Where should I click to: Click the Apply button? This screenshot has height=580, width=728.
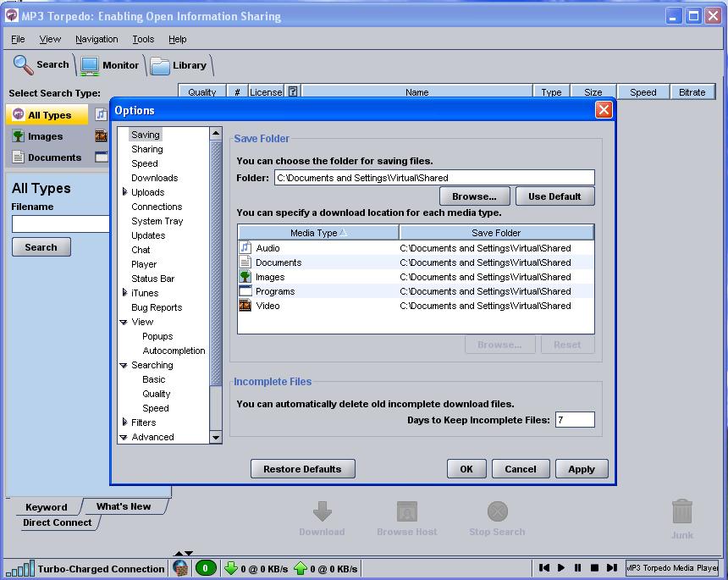[x=582, y=469]
